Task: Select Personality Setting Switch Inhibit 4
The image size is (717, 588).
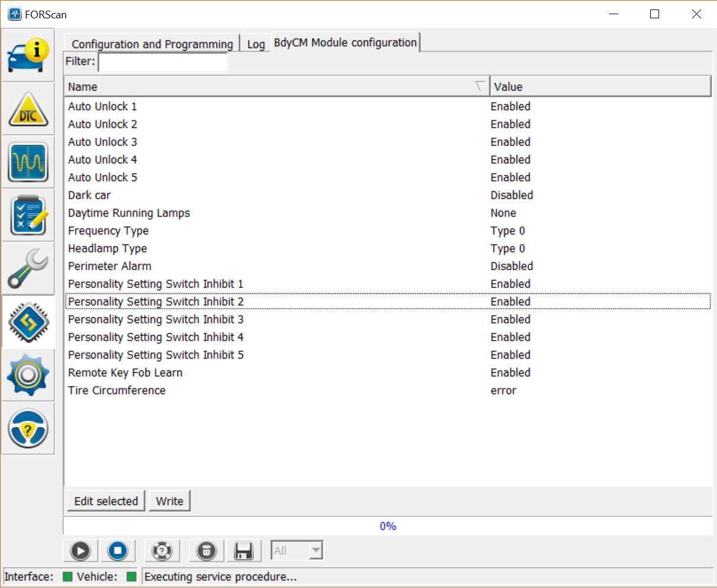Action: tap(388, 337)
